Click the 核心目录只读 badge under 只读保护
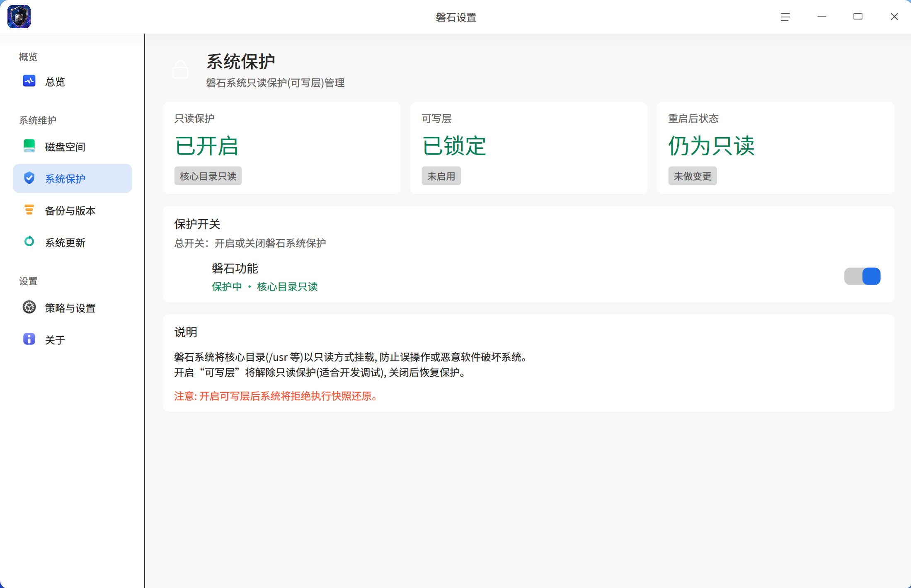Viewport: 911px width, 588px height. tap(208, 176)
